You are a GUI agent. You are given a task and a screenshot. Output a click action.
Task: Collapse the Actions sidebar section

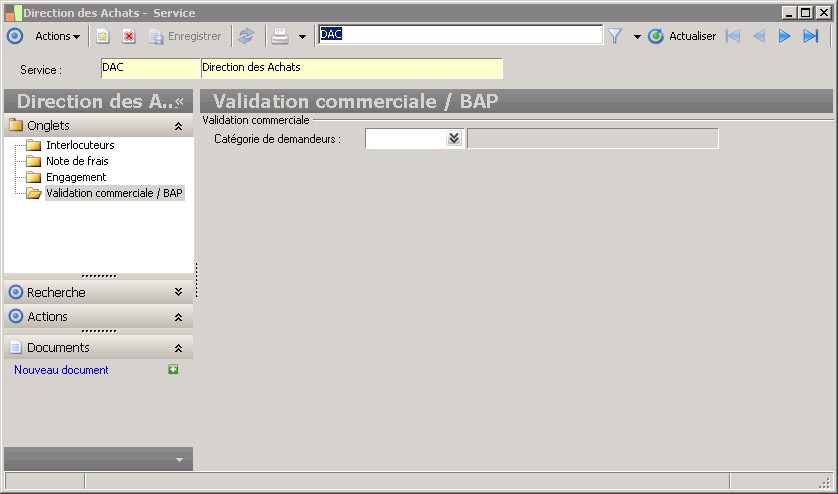pos(179,317)
